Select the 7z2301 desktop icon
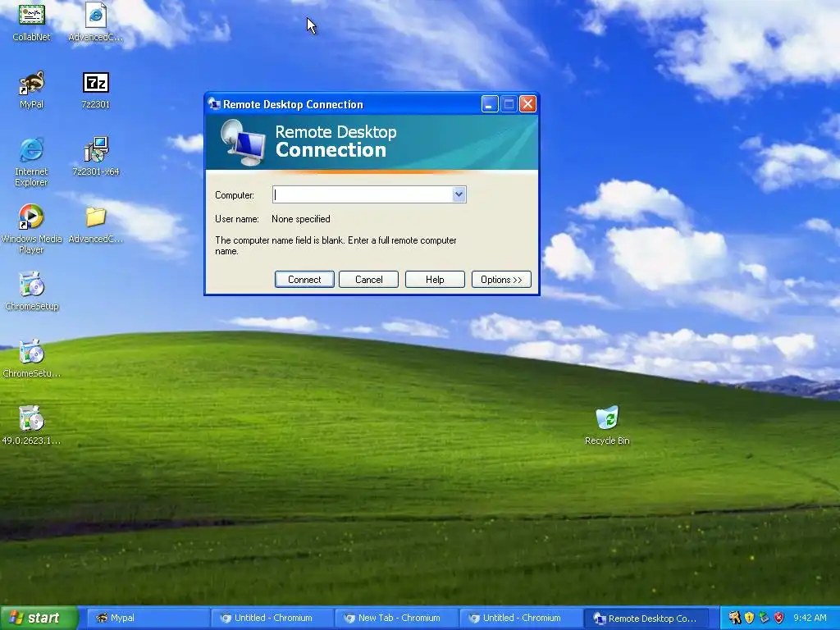The height and width of the screenshot is (630, 840). pos(95,90)
